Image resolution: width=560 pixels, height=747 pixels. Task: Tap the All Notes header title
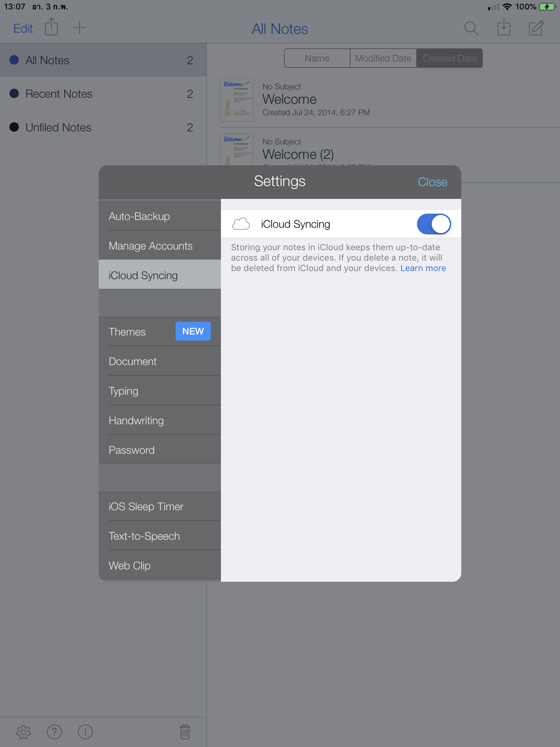coord(279,29)
